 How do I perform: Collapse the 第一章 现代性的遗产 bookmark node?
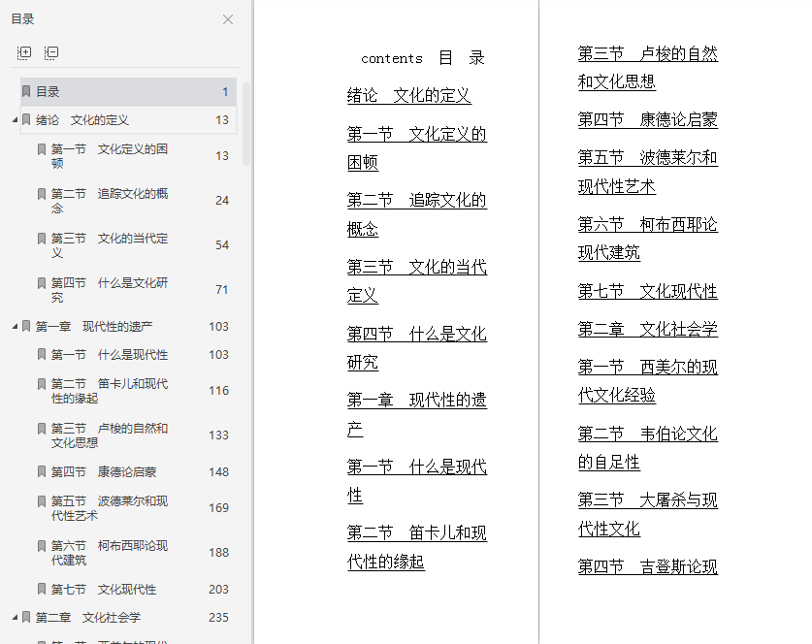pyautogui.click(x=15, y=327)
